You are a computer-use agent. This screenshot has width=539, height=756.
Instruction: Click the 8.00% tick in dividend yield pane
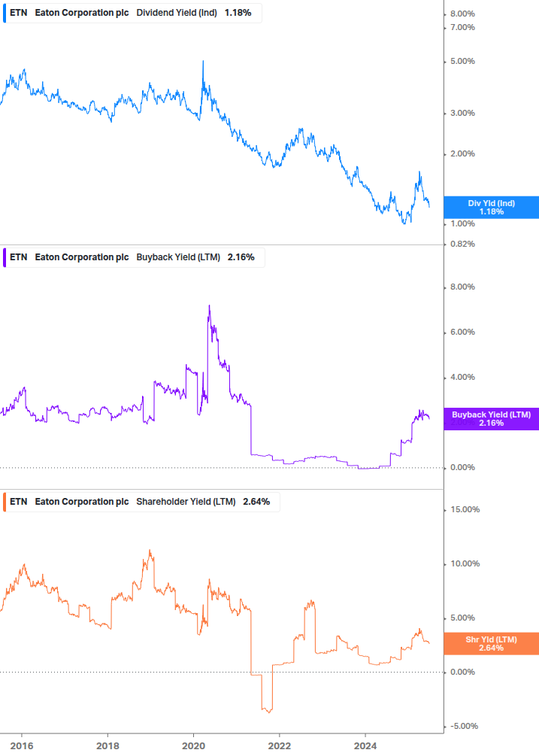click(462, 14)
